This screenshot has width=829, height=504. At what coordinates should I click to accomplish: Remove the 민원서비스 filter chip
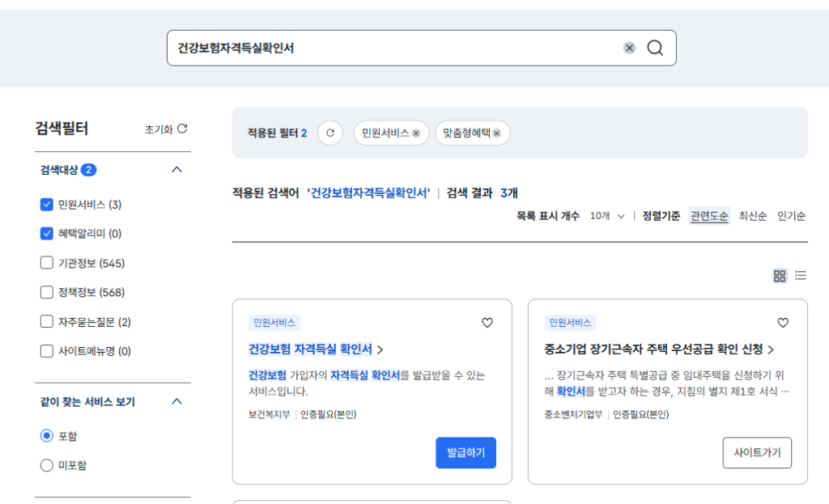pos(416,133)
